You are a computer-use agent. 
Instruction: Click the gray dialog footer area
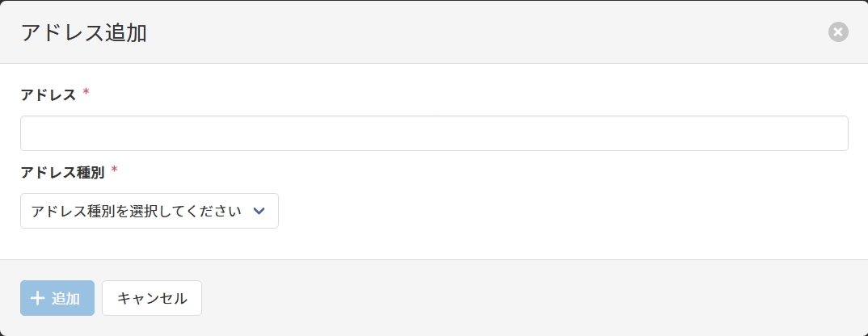tap(525, 298)
